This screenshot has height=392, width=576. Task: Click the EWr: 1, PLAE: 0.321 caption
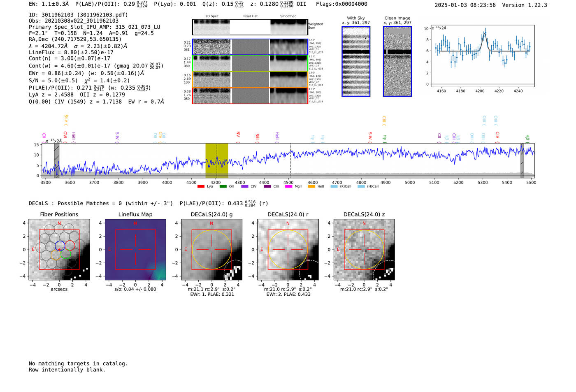[212, 295]
